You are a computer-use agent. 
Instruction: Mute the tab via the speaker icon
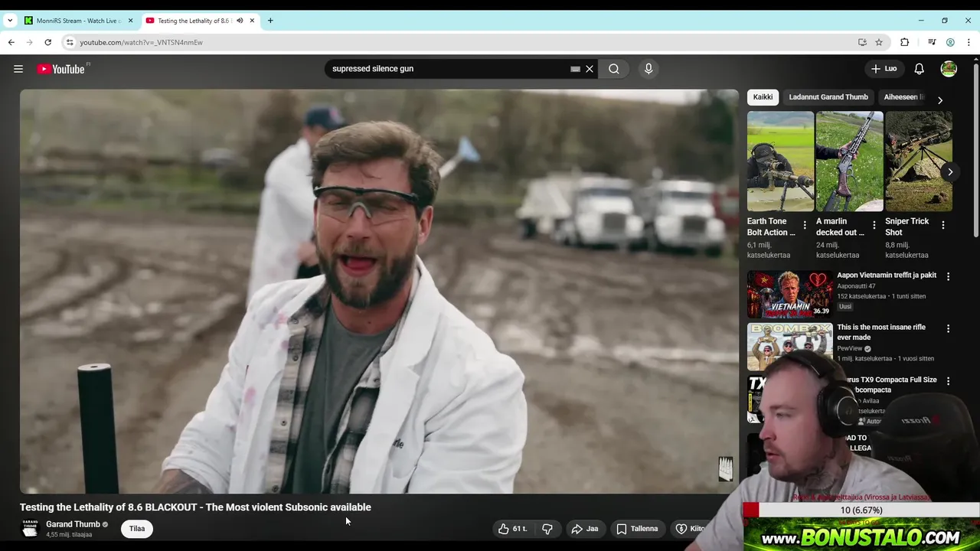click(240, 21)
